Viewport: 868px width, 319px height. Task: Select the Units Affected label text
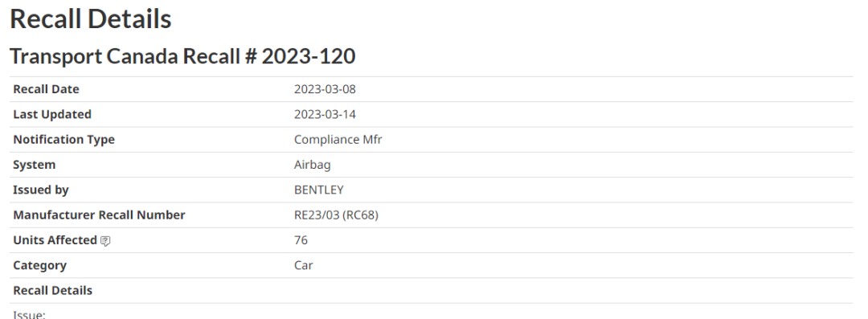(x=55, y=239)
